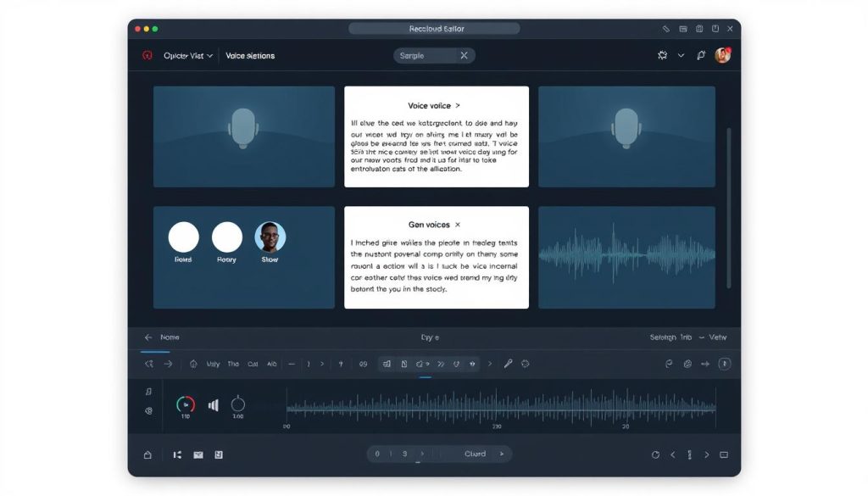Click the envelope icon in the bottom bar

click(198, 454)
